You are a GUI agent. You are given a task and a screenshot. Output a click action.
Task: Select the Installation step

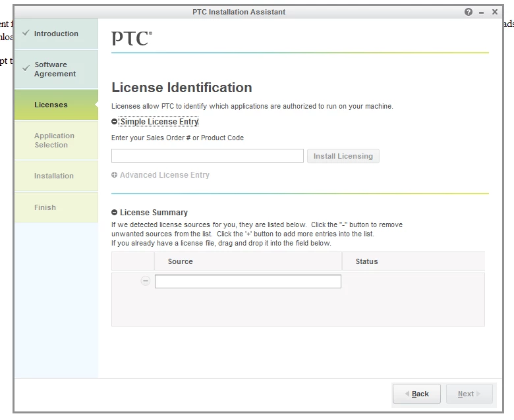(57, 176)
